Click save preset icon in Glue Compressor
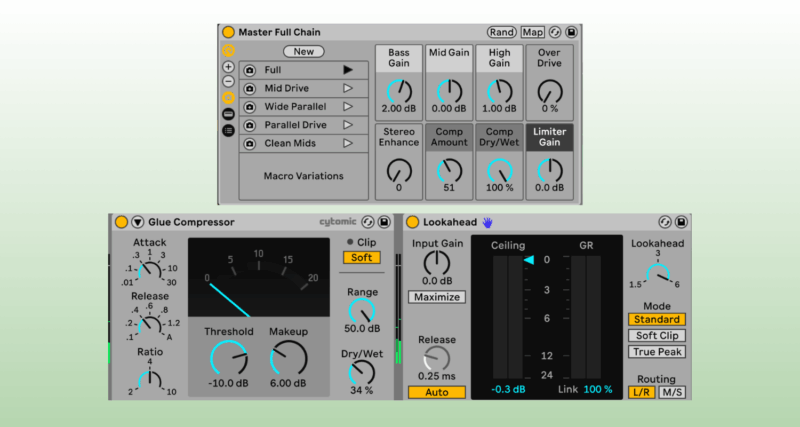The height and width of the screenshot is (427, 800). click(x=384, y=222)
